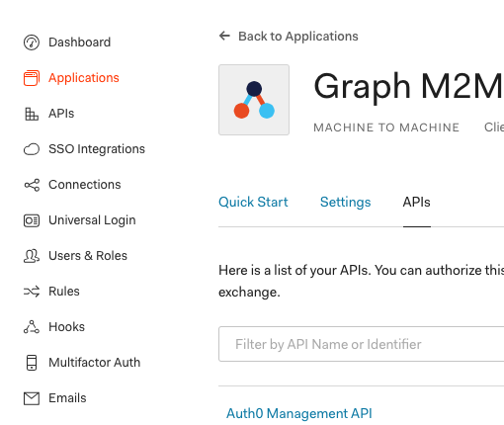Click the Dashboard gauge icon
The height and width of the screenshot is (425, 504).
(x=32, y=42)
